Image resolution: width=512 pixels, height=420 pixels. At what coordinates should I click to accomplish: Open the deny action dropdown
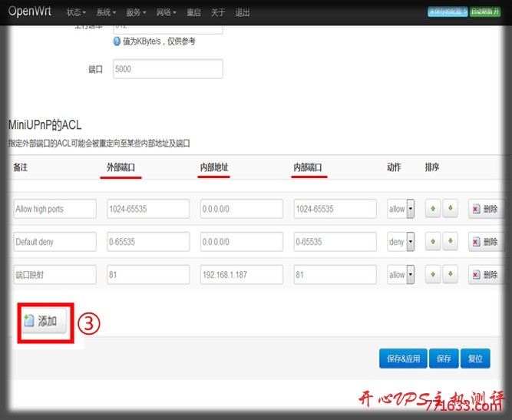(401, 242)
